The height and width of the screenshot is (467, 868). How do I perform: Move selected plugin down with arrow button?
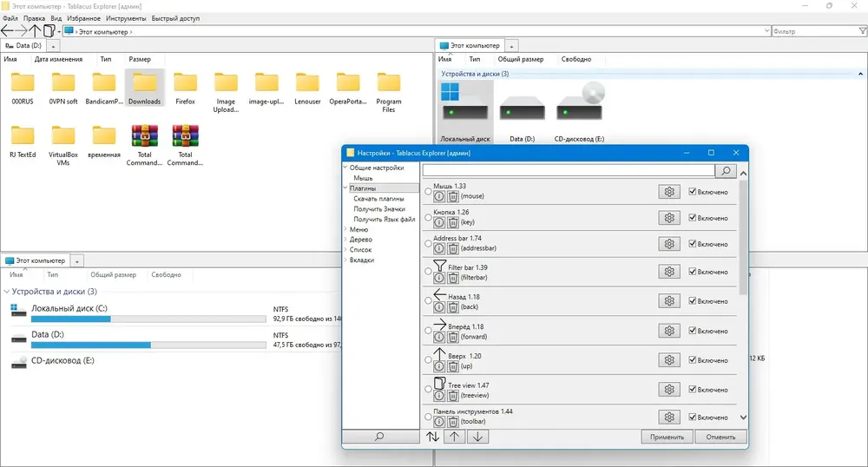tap(477, 437)
